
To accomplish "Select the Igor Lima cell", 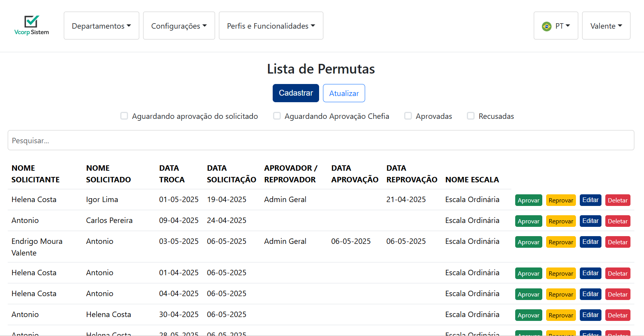I will point(102,199).
